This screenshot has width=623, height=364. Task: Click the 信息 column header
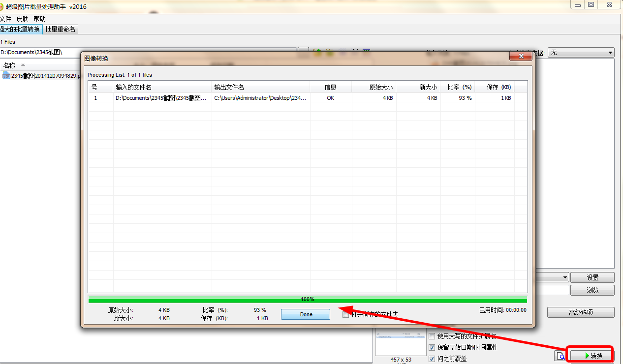click(x=331, y=87)
